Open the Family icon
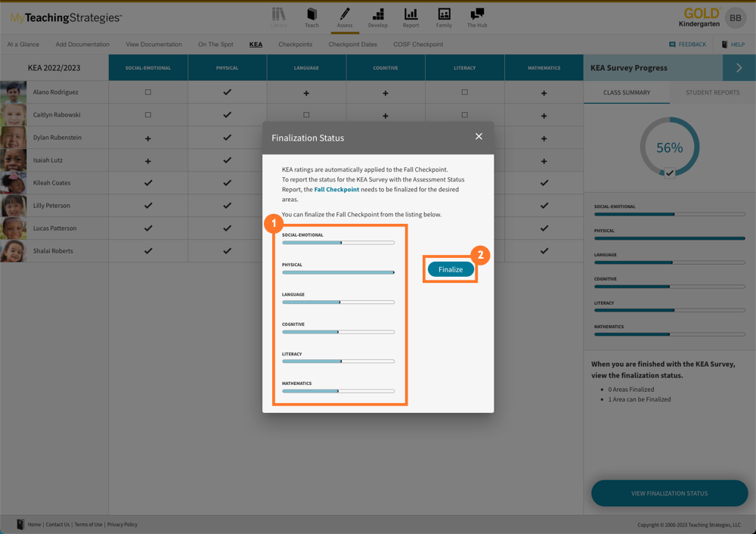This screenshot has width=756, height=534. pyautogui.click(x=444, y=15)
